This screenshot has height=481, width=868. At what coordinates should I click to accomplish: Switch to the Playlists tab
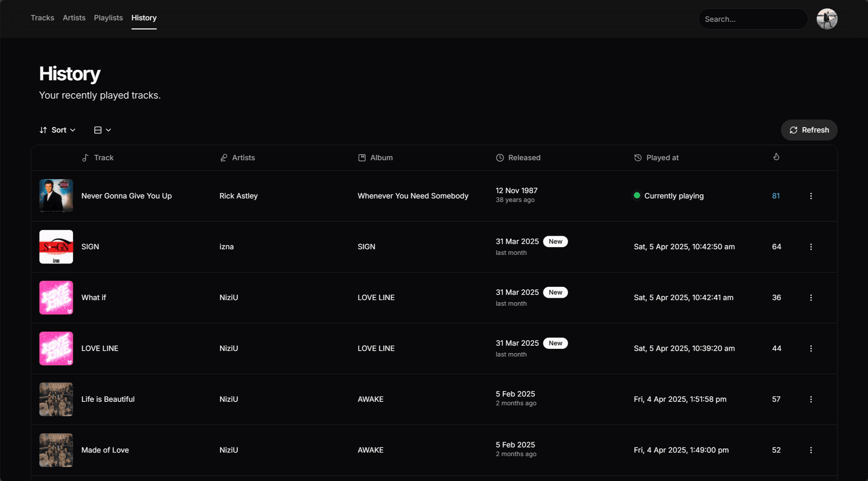[108, 18]
